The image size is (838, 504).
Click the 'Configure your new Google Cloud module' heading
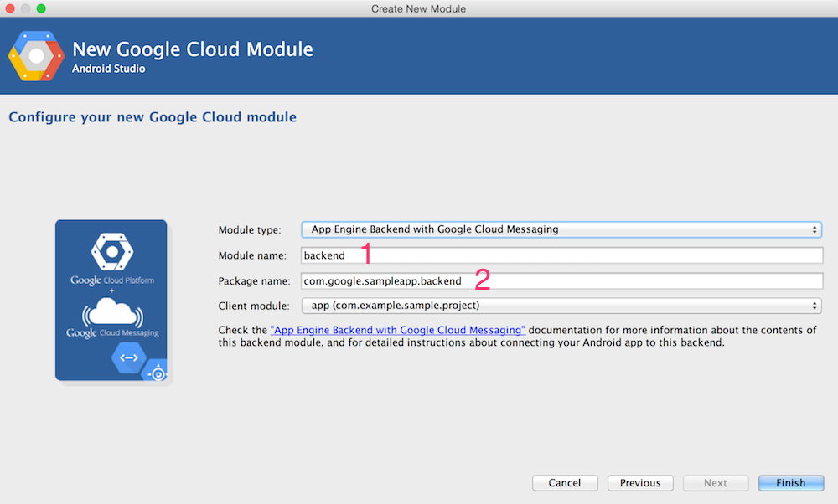pos(153,117)
